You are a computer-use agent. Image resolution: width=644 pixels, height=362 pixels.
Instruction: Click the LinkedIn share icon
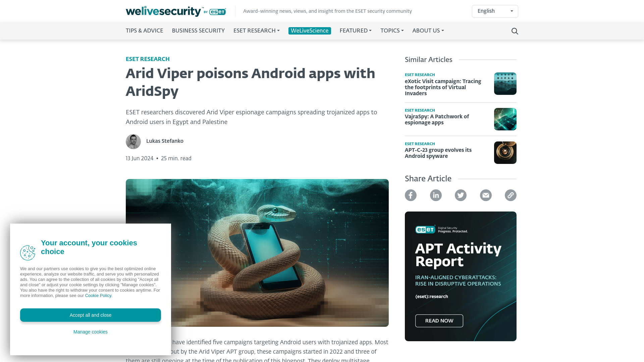pos(436,195)
